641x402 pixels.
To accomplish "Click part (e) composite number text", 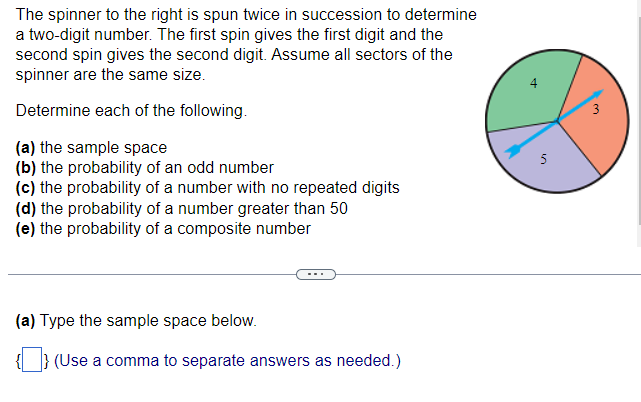I will 163,229.
